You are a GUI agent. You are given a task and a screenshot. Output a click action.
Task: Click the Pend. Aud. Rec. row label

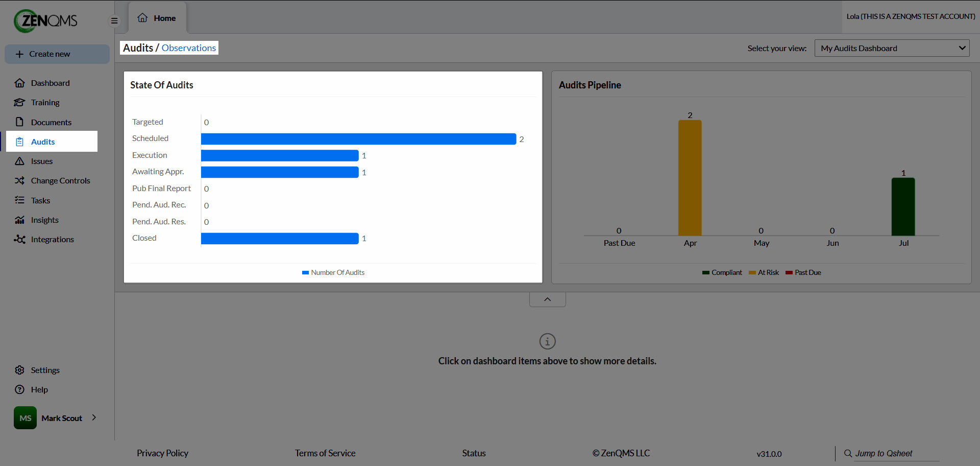click(159, 204)
